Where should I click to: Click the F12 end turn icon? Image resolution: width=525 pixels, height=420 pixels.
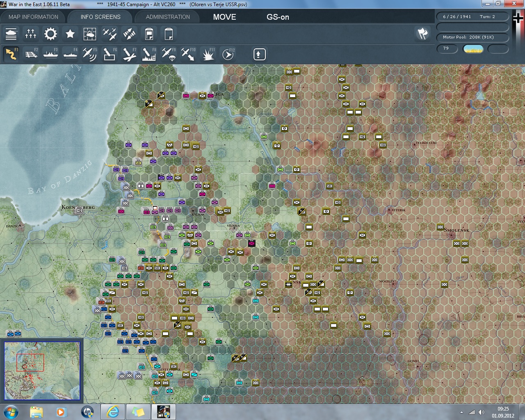228,54
